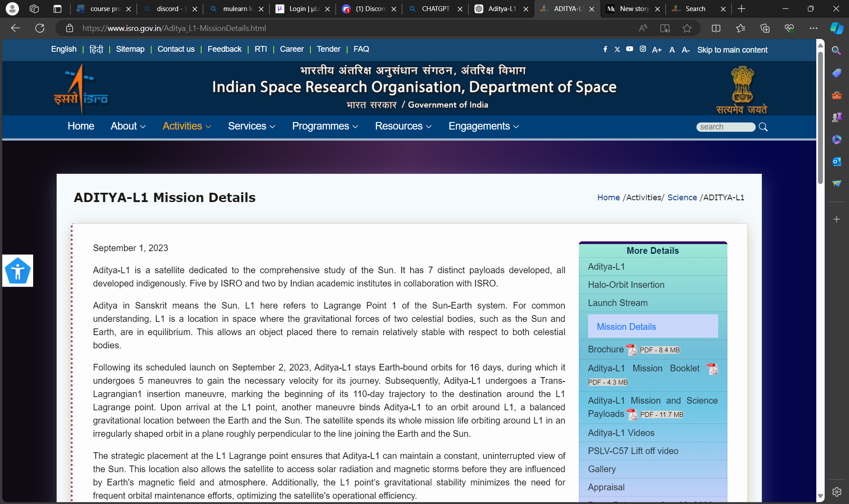Viewport: 849px width, 504px height.
Task: Select Mission Details in sidebar
Action: coord(653,326)
